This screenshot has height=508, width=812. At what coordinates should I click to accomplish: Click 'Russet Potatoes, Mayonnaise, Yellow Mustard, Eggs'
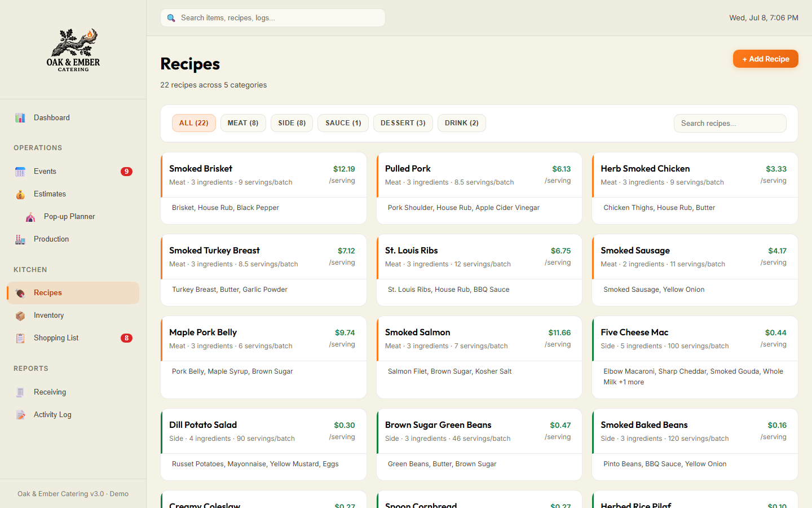pyautogui.click(x=255, y=464)
